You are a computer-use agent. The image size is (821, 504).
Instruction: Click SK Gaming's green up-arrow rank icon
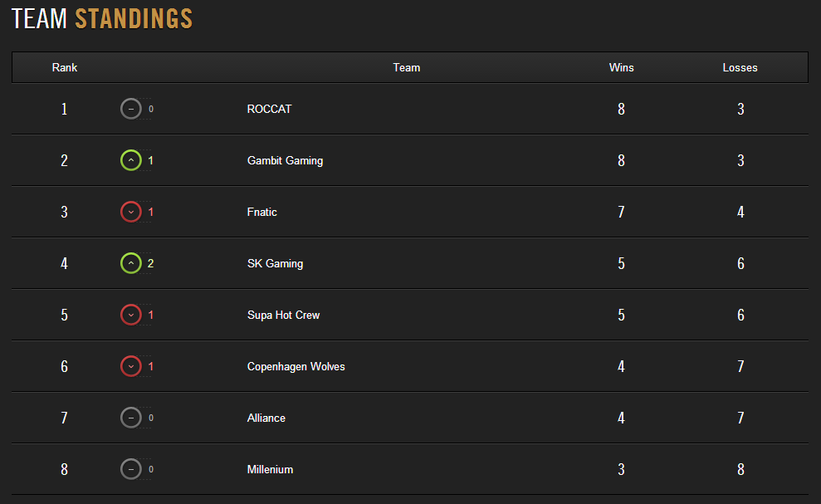point(131,263)
